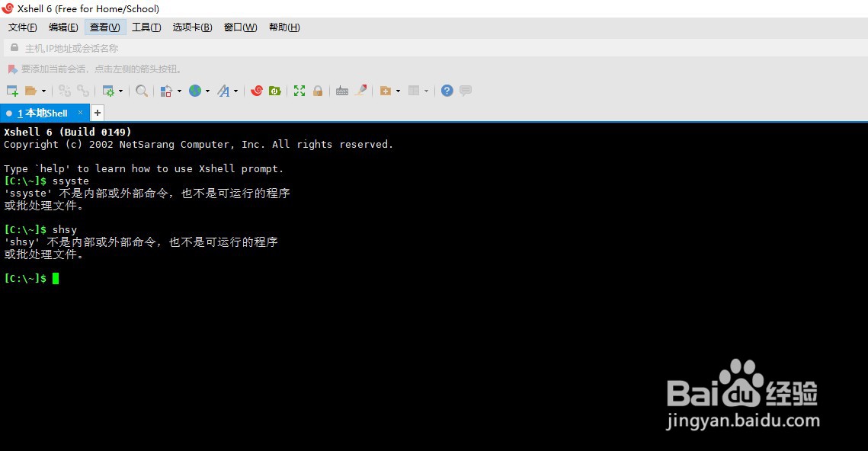Image resolution: width=868 pixels, height=451 pixels.
Task: Click the 'shsy' command text
Action: (x=65, y=229)
